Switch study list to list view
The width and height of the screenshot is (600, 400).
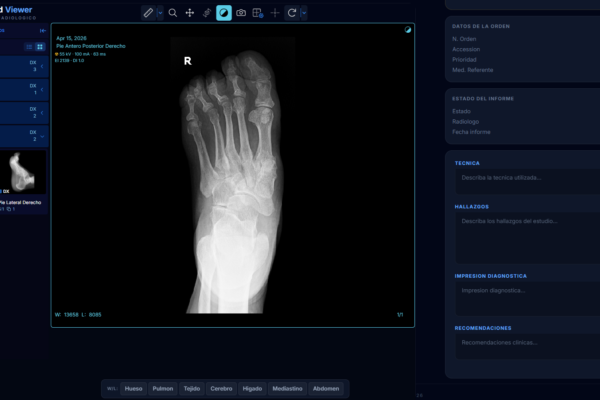tap(29, 47)
